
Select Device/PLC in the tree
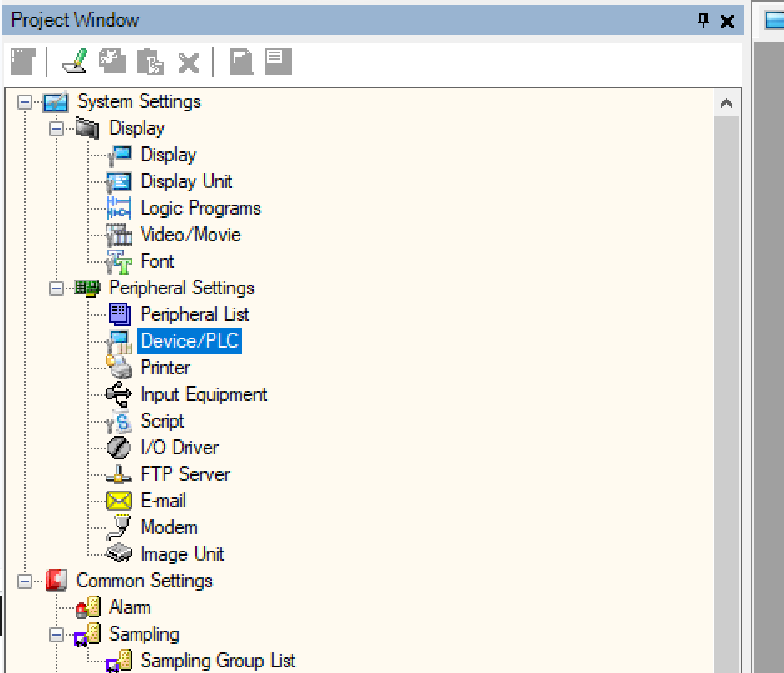[x=190, y=341]
